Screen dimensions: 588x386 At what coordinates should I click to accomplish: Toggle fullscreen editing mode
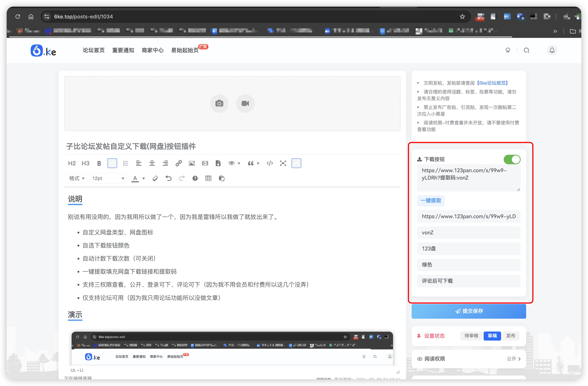coord(283,163)
